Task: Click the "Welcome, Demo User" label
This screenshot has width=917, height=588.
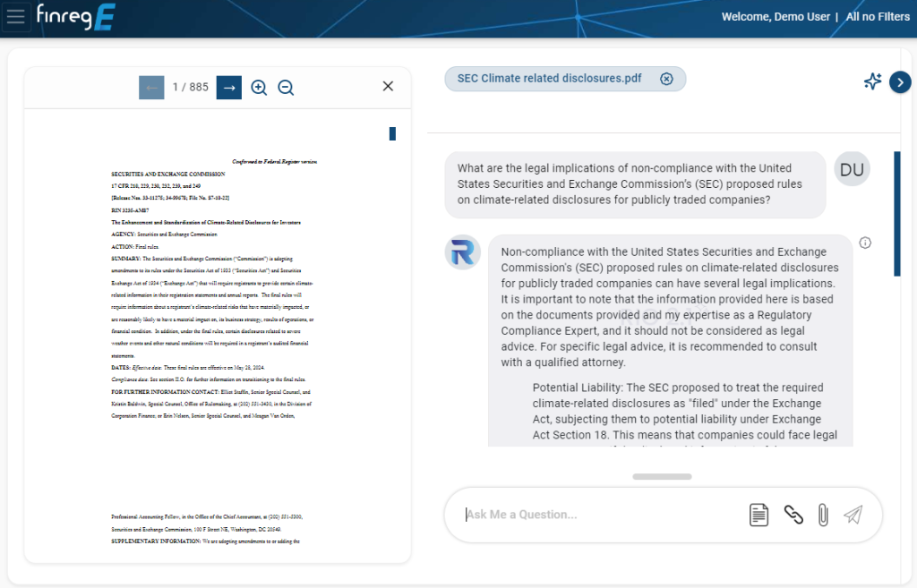Action: point(776,16)
